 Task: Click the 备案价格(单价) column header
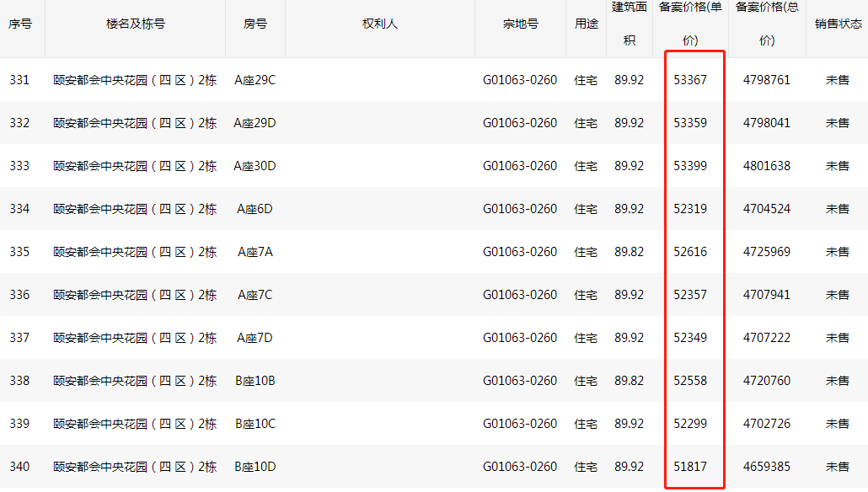coord(690,24)
